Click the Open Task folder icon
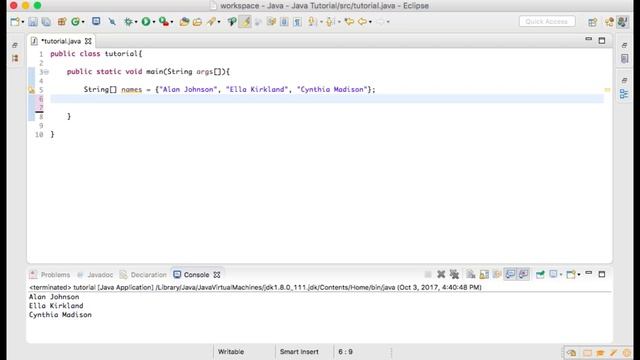640x360 pixels. (198, 22)
